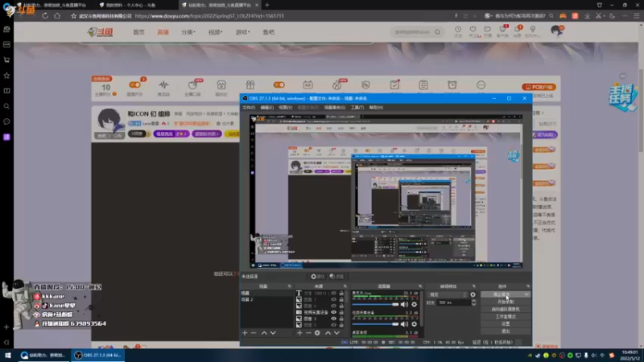
Task: Open the heartbeat waveform icon in streamer toolbar
Action: 163,87
